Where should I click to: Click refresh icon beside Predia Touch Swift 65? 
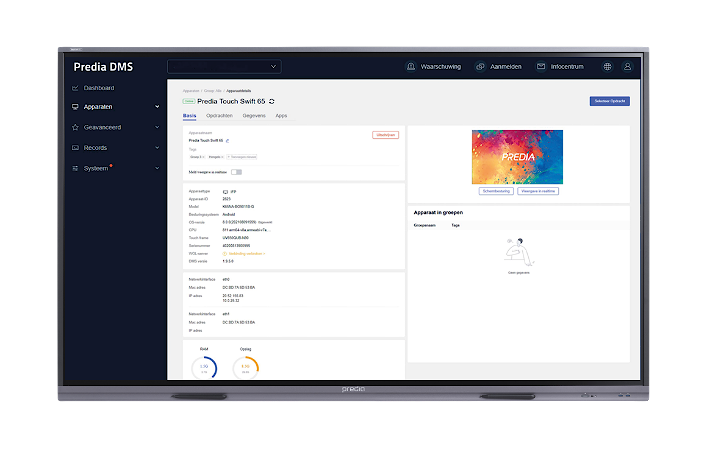click(x=272, y=101)
